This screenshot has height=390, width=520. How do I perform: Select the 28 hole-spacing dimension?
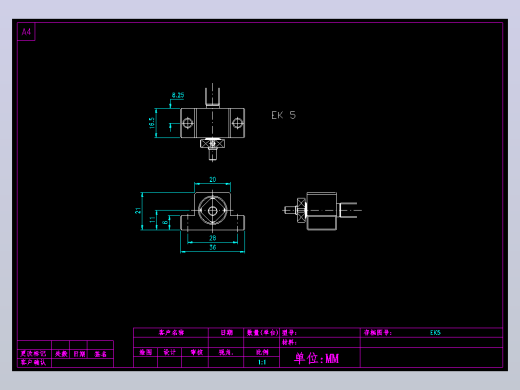213,238
